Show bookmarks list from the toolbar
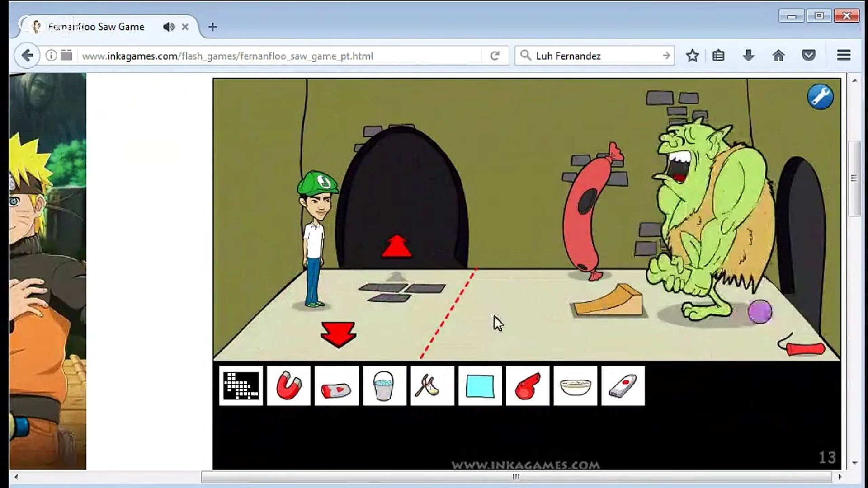The height and width of the screenshot is (488, 868). pyautogui.click(x=718, y=56)
